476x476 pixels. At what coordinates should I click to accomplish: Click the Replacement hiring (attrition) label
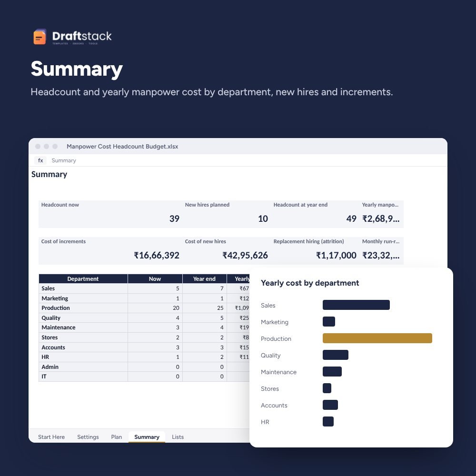coord(309,241)
